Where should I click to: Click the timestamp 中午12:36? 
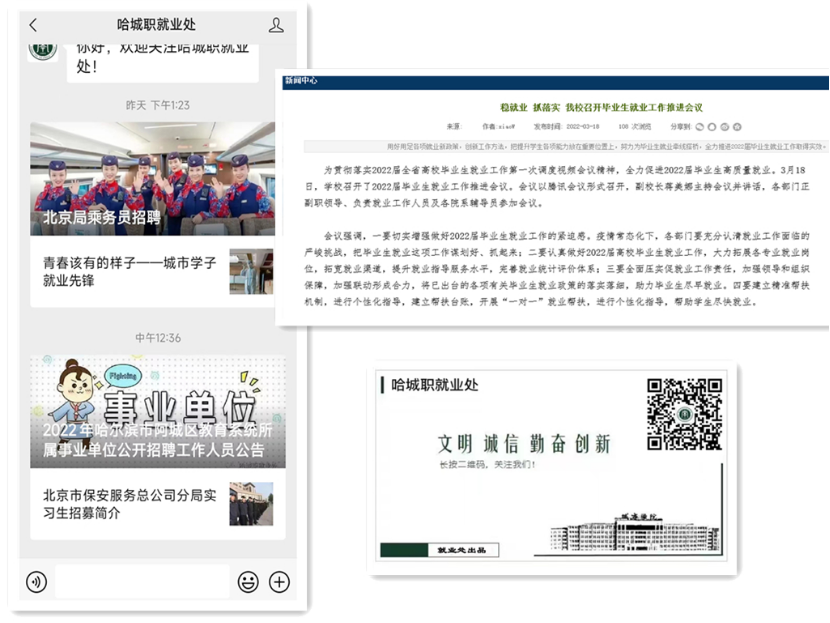point(158,338)
